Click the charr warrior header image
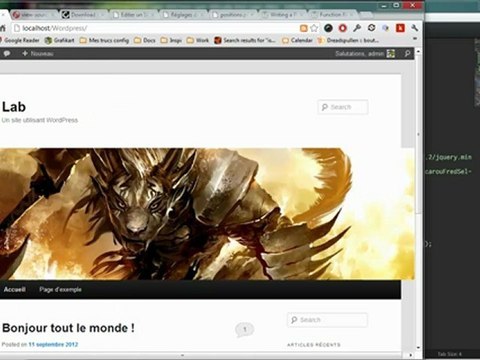 point(207,214)
